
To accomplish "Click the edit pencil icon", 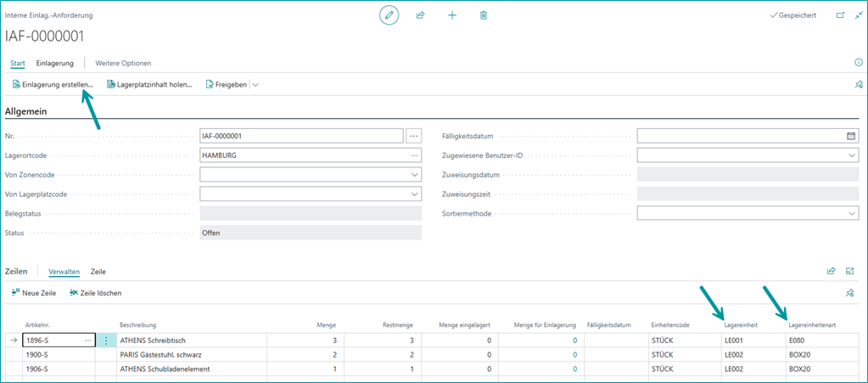I will pos(389,15).
